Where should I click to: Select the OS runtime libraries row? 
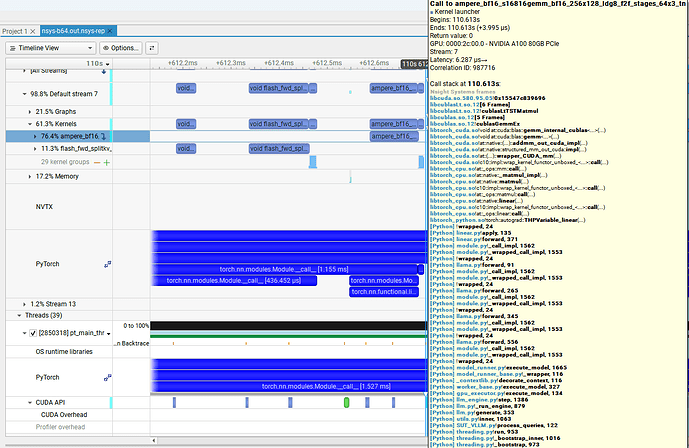point(64,352)
